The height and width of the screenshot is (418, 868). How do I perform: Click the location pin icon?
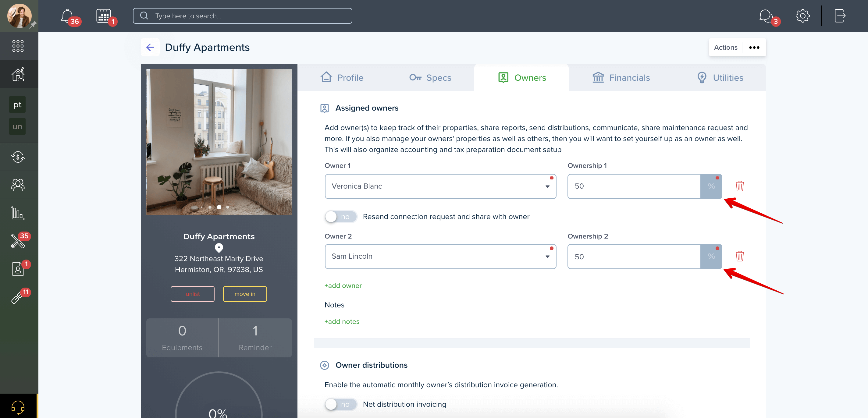tap(219, 248)
